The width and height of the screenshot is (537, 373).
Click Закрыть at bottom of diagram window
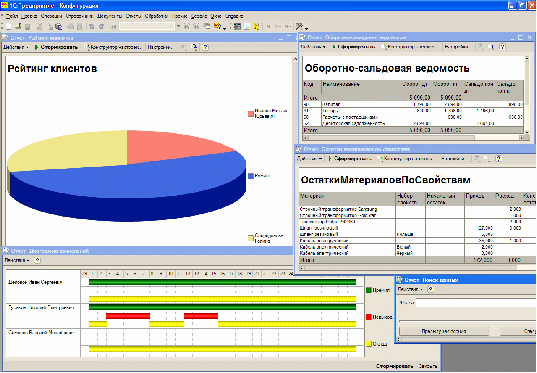tap(428, 366)
